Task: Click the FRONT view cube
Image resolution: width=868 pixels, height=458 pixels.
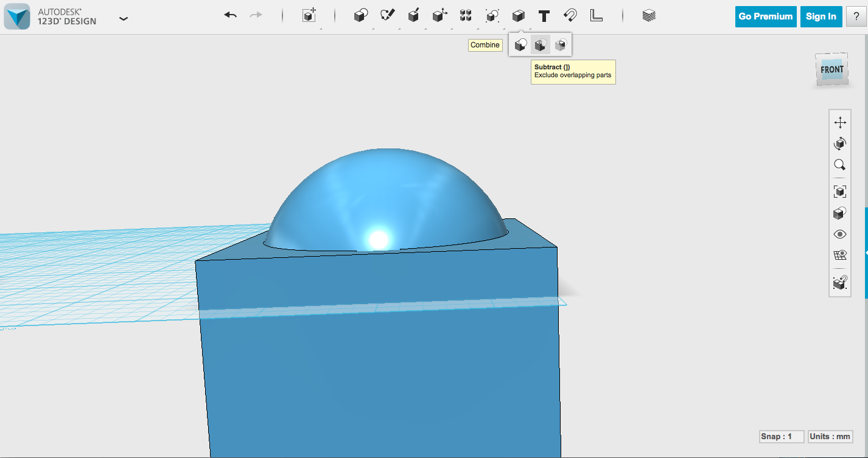Action: [831, 69]
